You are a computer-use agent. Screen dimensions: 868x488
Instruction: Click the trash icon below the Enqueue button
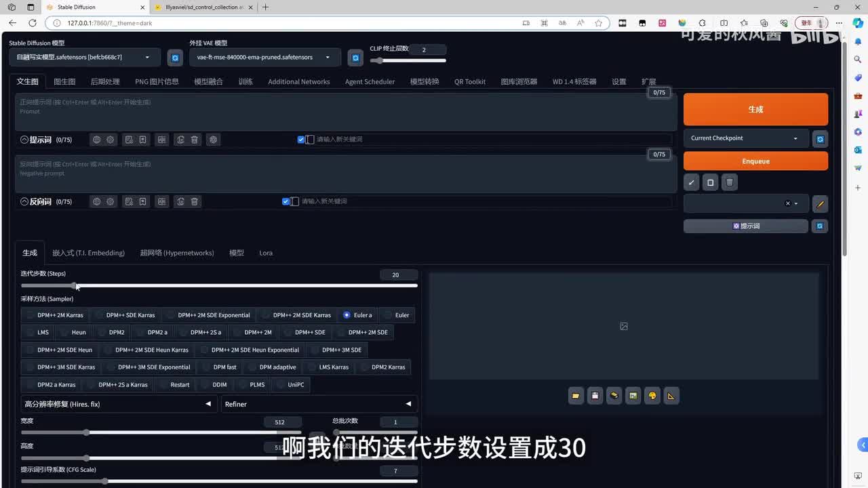730,182
